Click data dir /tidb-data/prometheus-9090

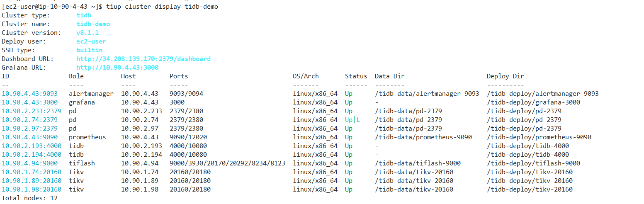tap(423, 137)
